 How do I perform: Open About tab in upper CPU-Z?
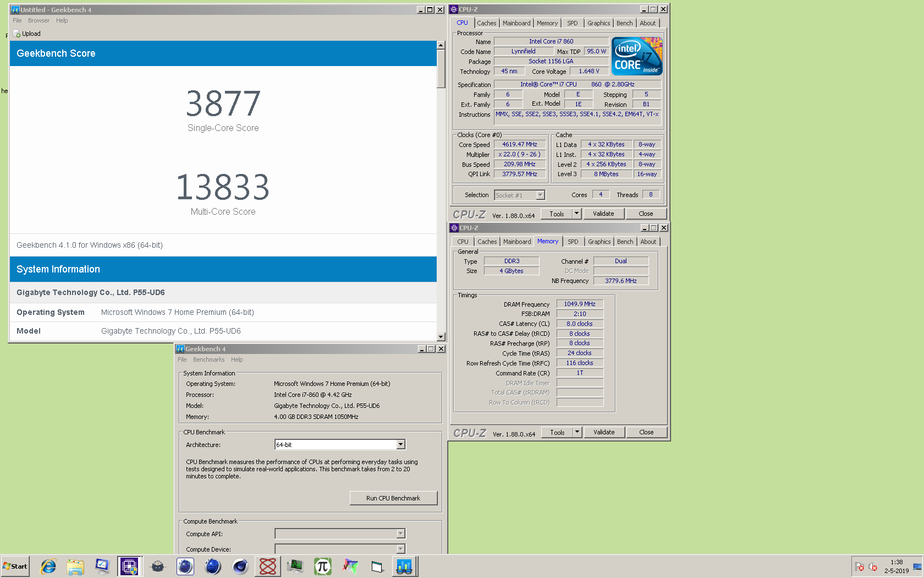pos(647,23)
